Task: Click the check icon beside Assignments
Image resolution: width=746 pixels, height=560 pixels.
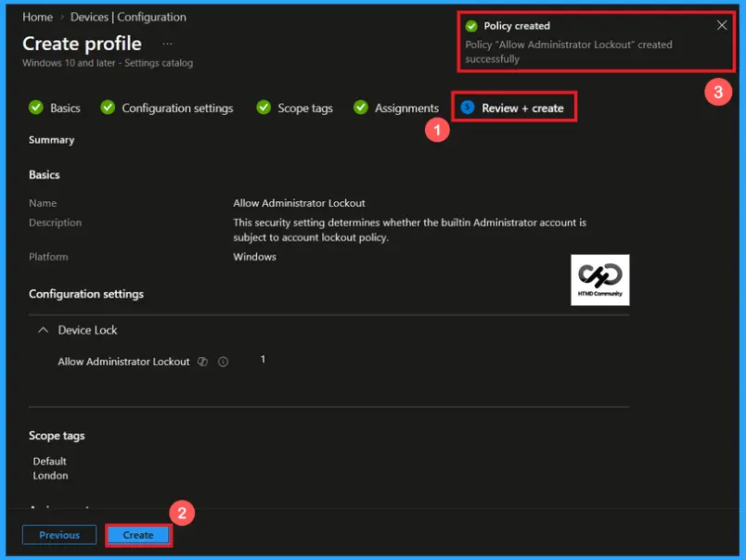Action: (x=361, y=108)
